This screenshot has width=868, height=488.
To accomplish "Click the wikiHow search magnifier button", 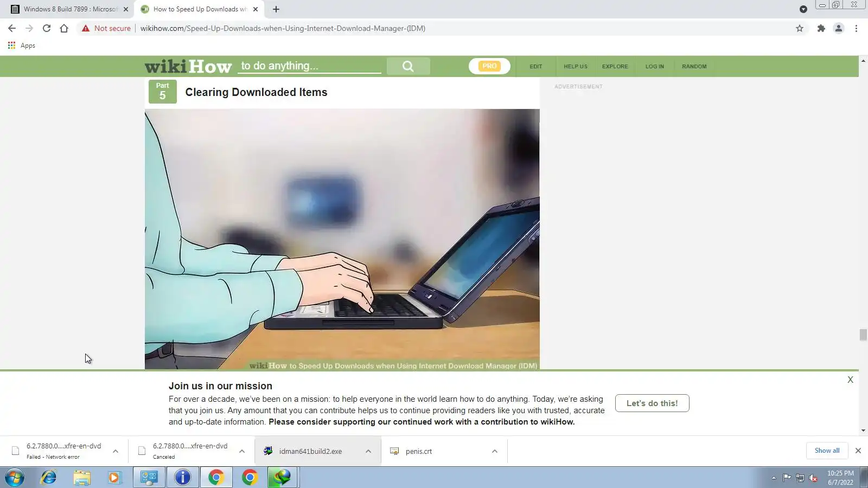I will 409,66.
